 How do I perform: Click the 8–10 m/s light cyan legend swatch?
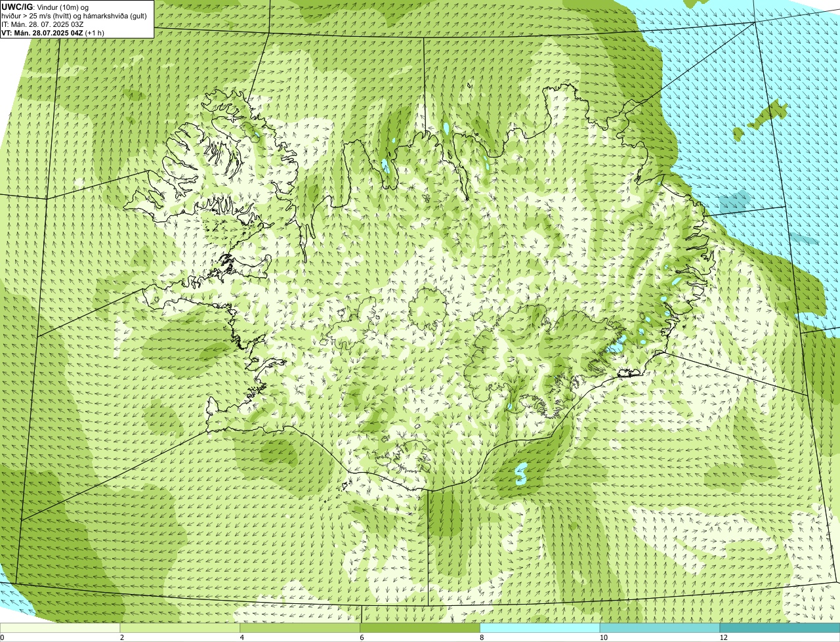coord(540,628)
